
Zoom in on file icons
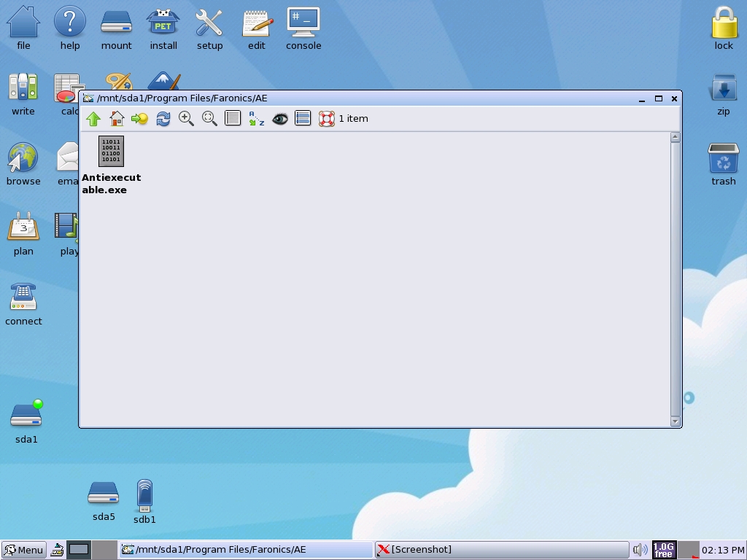click(186, 119)
